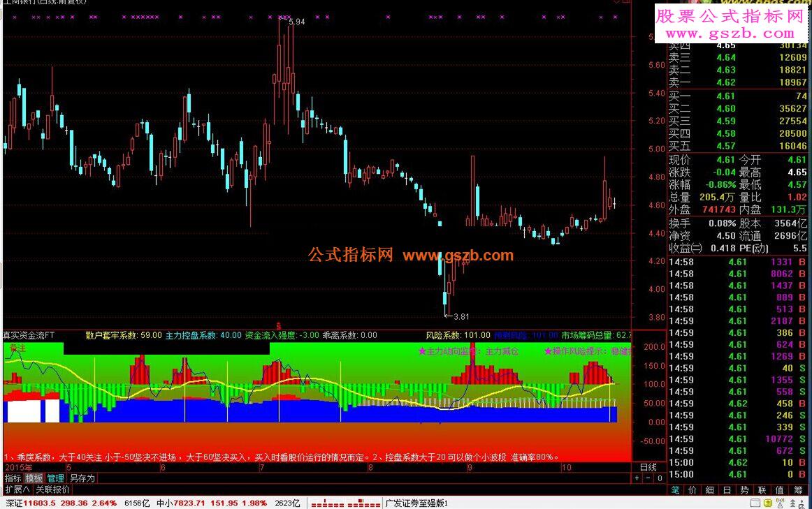The height and width of the screenshot is (509, 812).
Task: Click the yellow upload icon in status bar
Action: pos(767,503)
